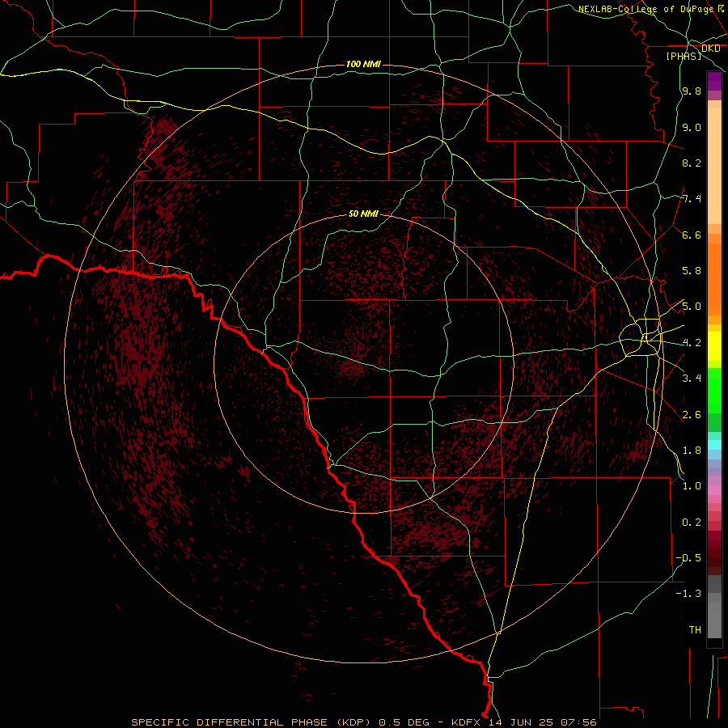Click the -1.3 scale label
Screen dimensions: 728x728
pos(688,594)
